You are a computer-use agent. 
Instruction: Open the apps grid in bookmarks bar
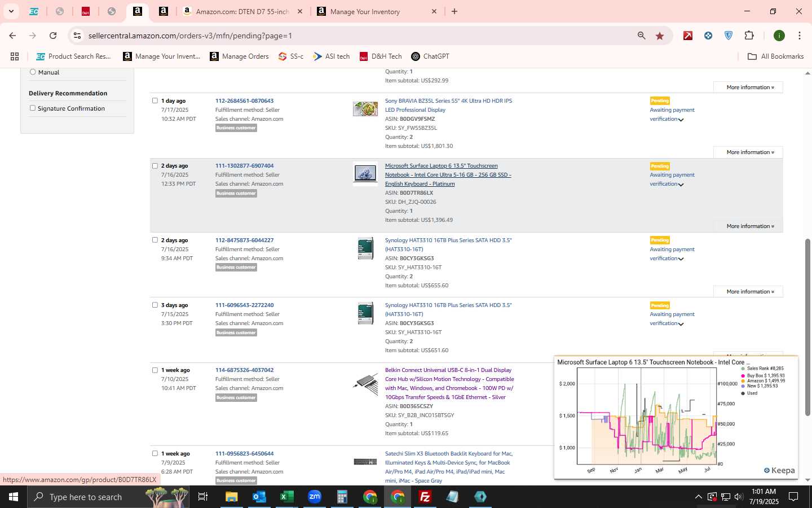coord(15,56)
